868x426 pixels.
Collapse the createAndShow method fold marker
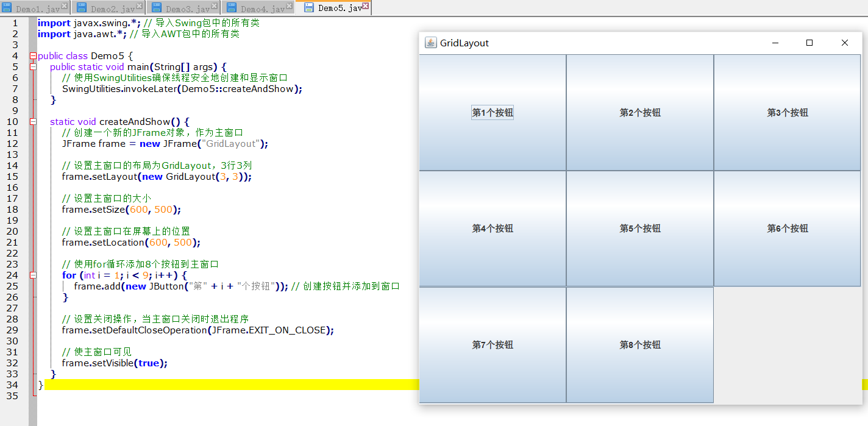[x=34, y=122]
